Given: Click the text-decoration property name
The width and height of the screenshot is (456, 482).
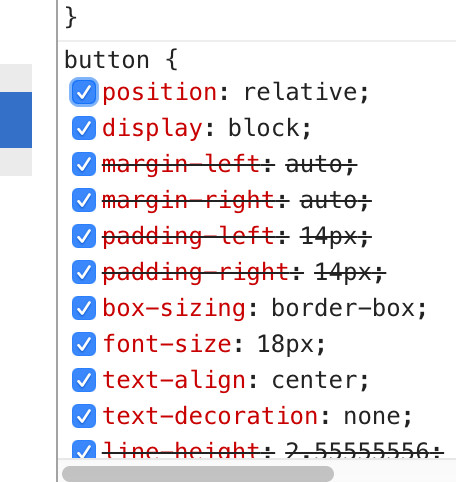Looking at the screenshot, I should coord(210,416).
